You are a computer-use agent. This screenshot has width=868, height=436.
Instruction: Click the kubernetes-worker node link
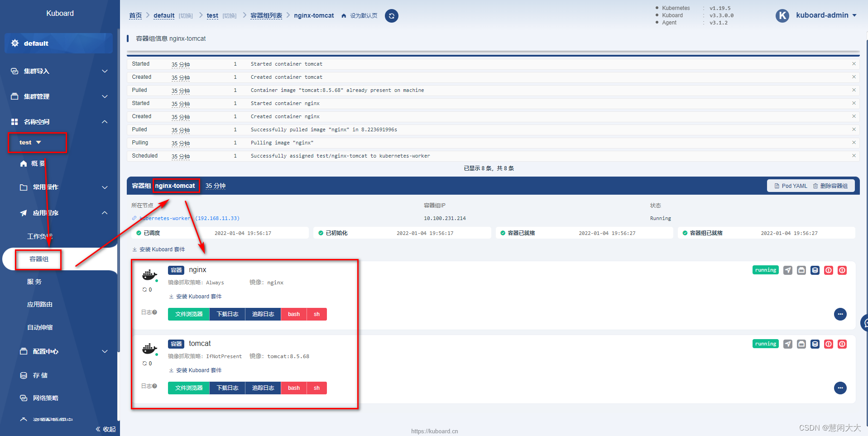tap(186, 218)
